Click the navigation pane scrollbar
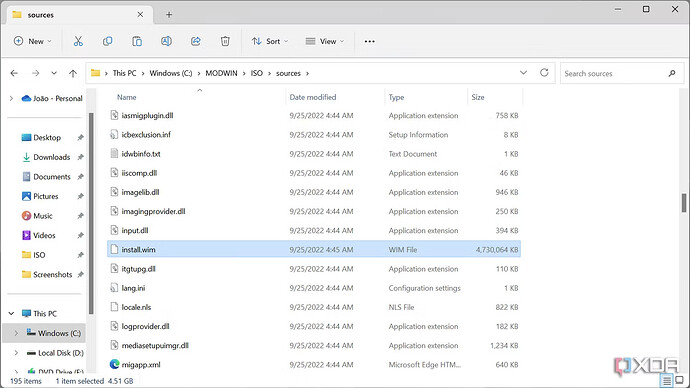The image size is (690, 388). [91, 213]
